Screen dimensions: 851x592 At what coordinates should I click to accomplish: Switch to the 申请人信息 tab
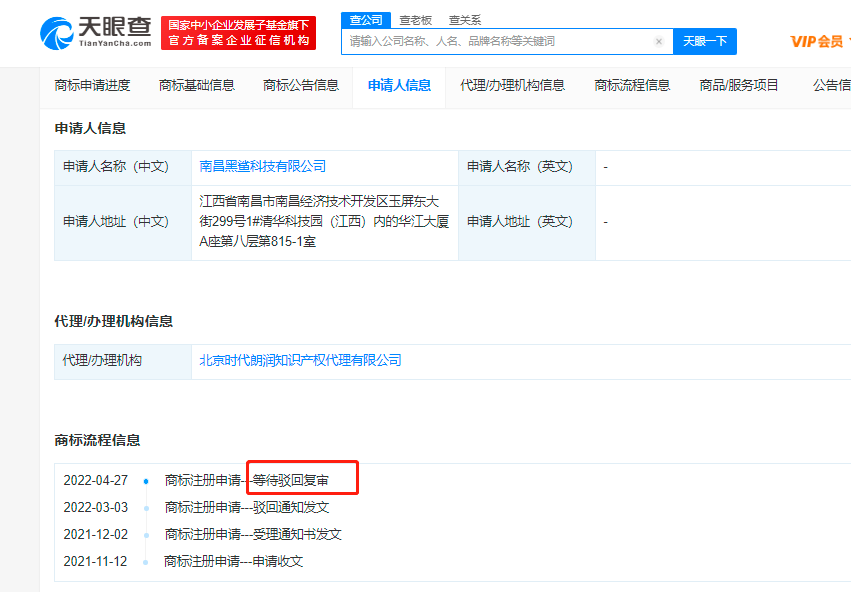point(399,85)
